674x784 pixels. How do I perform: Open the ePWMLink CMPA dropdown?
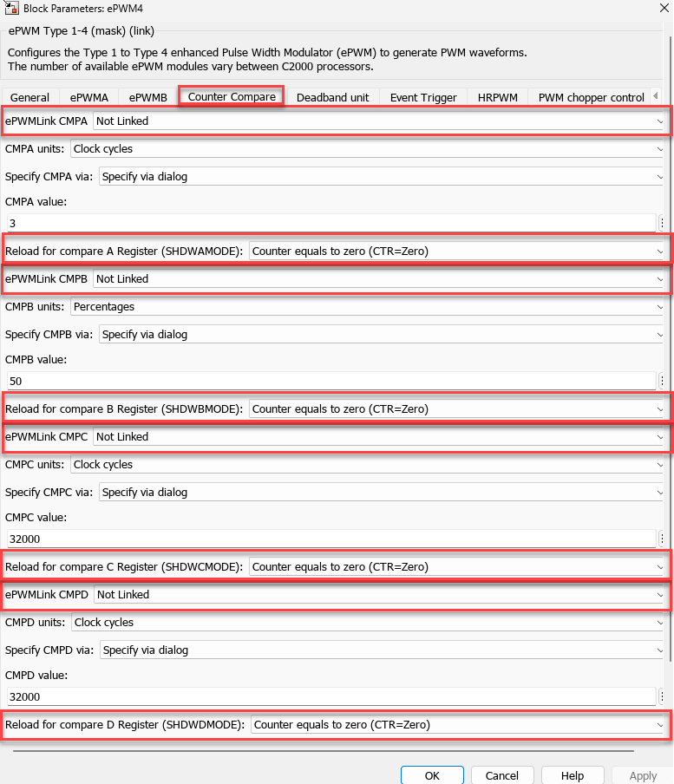click(378, 121)
